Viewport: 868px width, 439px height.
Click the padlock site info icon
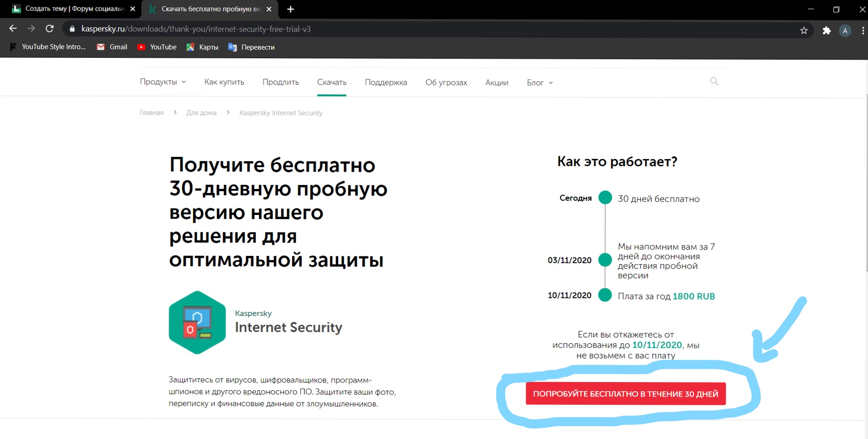tap(72, 29)
